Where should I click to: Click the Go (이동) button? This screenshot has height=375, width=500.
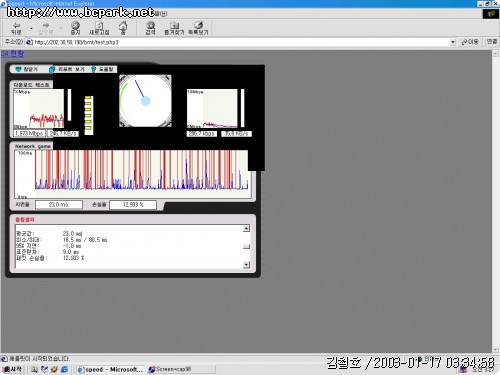(470, 42)
